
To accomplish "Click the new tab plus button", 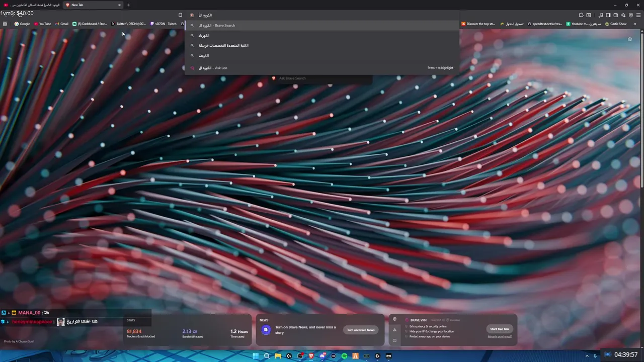I will pos(128,5).
